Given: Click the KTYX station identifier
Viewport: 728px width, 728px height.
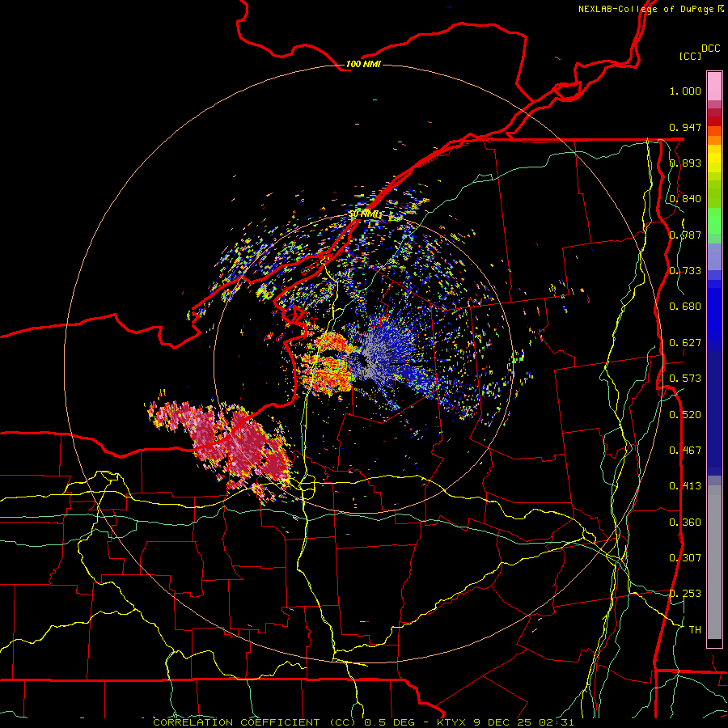Looking at the screenshot, I should [x=453, y=722].
